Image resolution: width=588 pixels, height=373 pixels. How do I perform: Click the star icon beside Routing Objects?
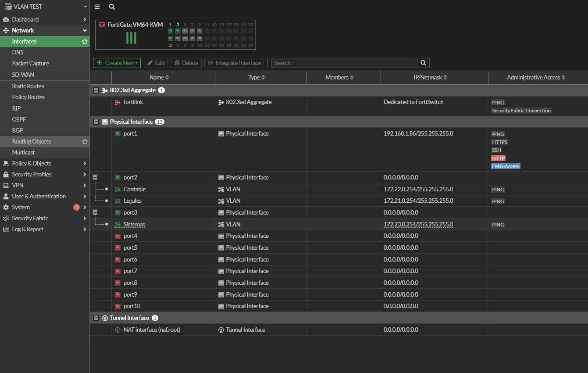[x=85, y=142]
